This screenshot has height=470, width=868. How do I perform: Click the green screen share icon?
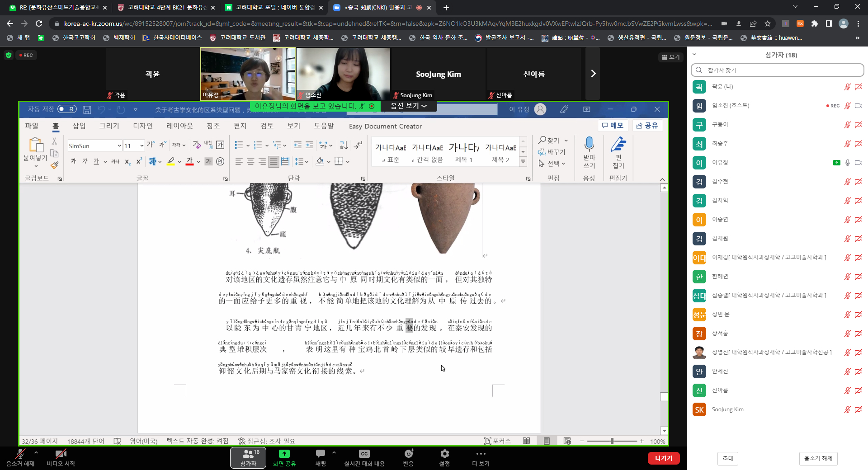tap(284, 454)
